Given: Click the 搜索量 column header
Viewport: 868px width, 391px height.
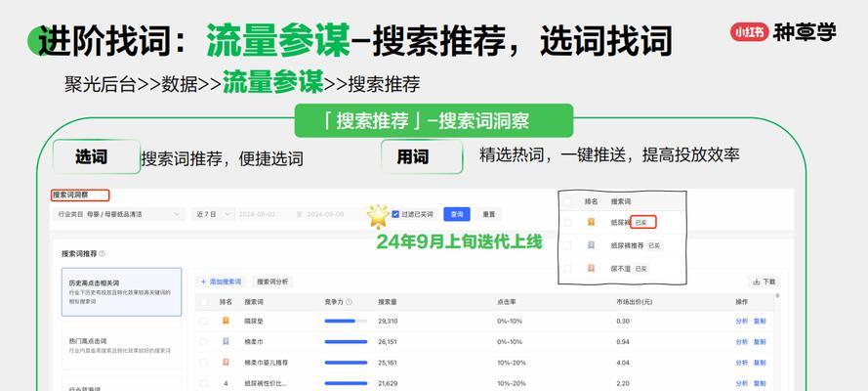Looking at the screenshot, I should click(387, 302).
